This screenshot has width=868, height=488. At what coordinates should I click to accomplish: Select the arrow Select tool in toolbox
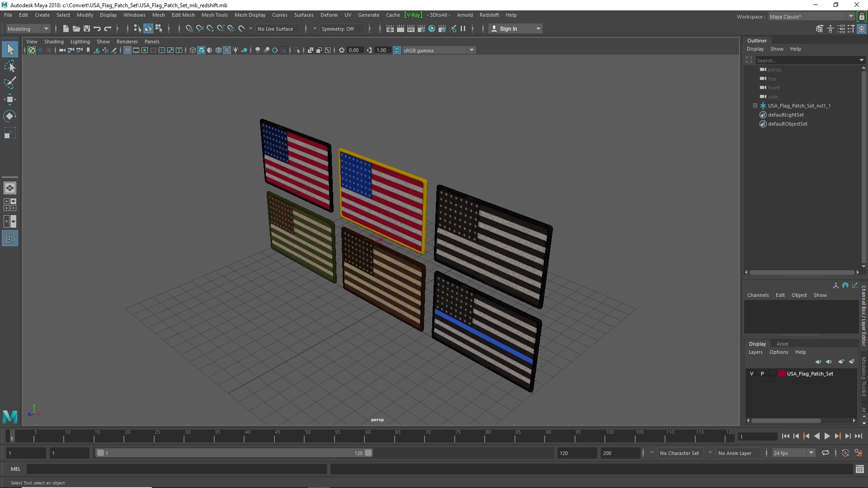[10, 49]
